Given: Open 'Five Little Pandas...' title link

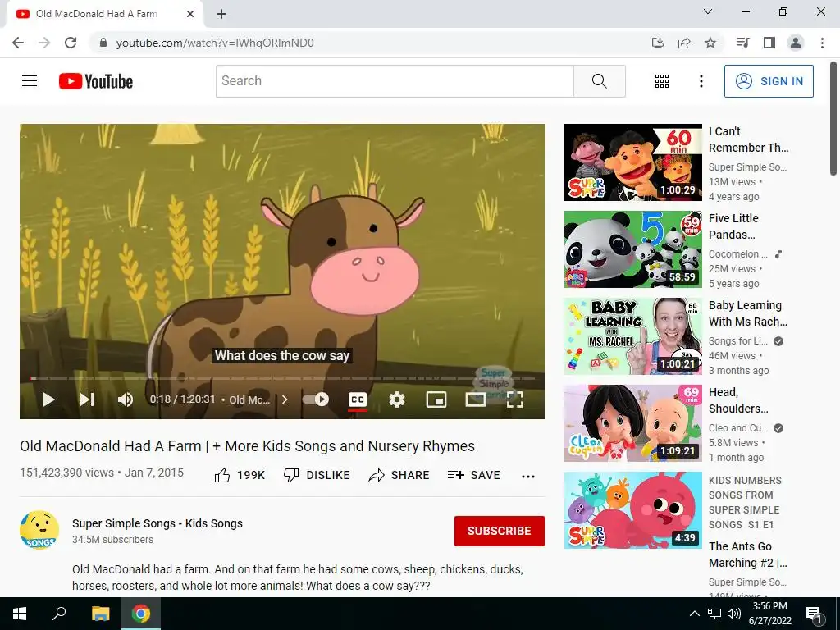Looking at the screenshot, I should coord(733,226).
